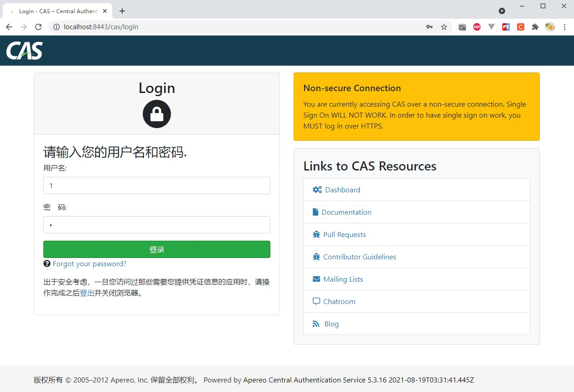This screenshot has height=392, width=574.
Task: Open the Chrome profile avatar
Action: click(x=550, y=27)
